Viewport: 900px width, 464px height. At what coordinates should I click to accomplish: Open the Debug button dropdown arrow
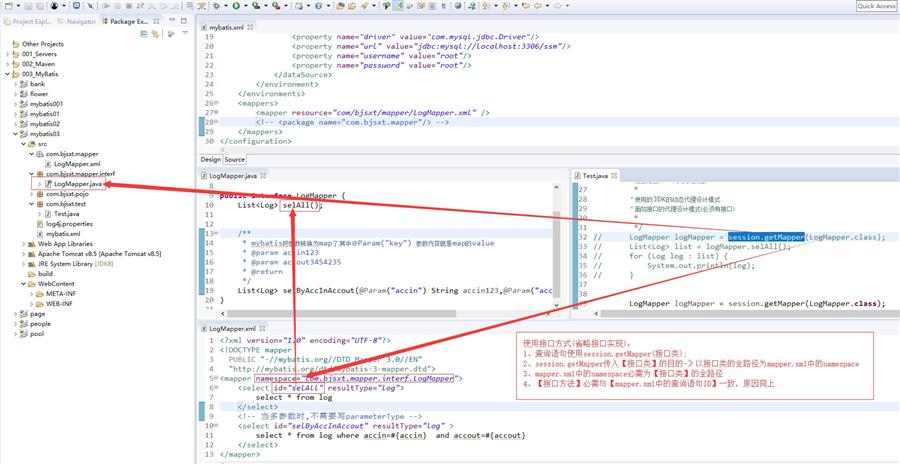pos(226,6)
